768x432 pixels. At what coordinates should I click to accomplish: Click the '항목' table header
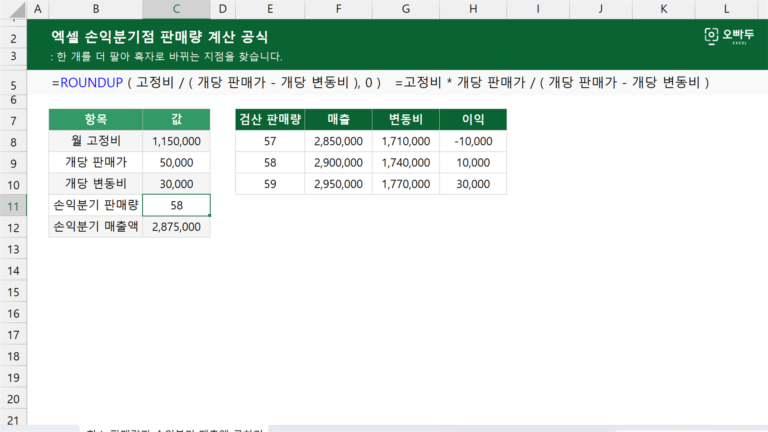[96, 120]
